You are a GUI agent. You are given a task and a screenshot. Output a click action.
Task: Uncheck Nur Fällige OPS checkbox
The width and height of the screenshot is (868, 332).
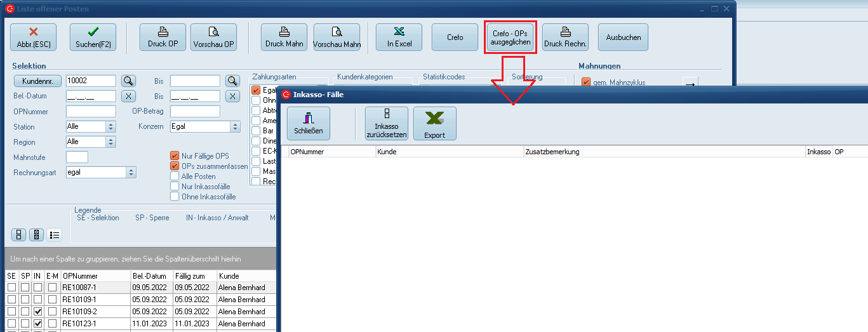tap(175, 156)
